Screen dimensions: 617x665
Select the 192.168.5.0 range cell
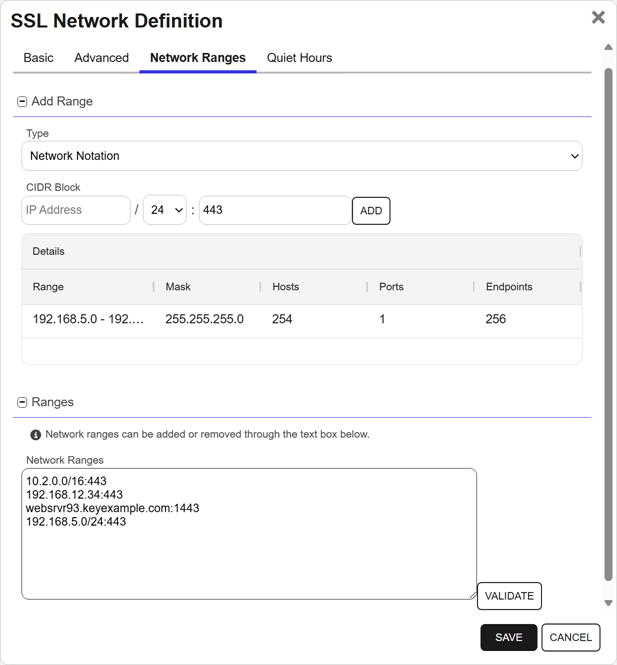[88, 319]
